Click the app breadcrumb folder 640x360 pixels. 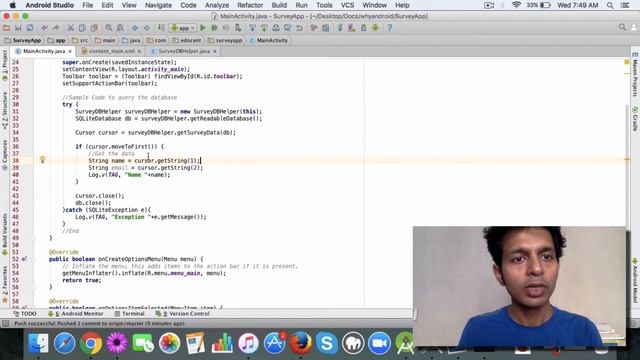coord(56,40)
